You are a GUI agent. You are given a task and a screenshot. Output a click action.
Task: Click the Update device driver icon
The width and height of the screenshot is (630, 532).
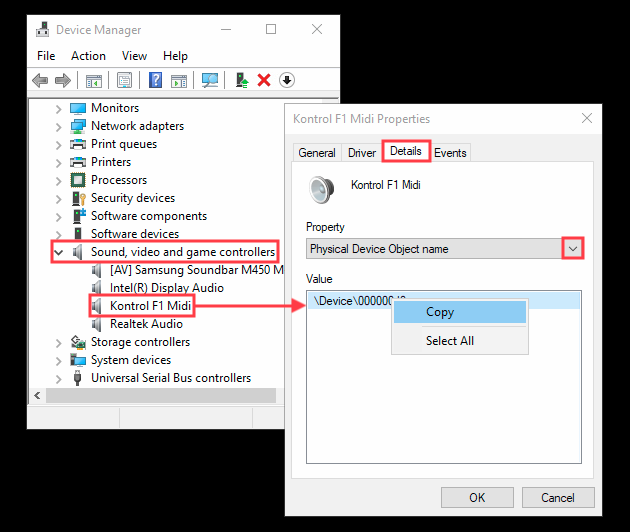point(241,80)
